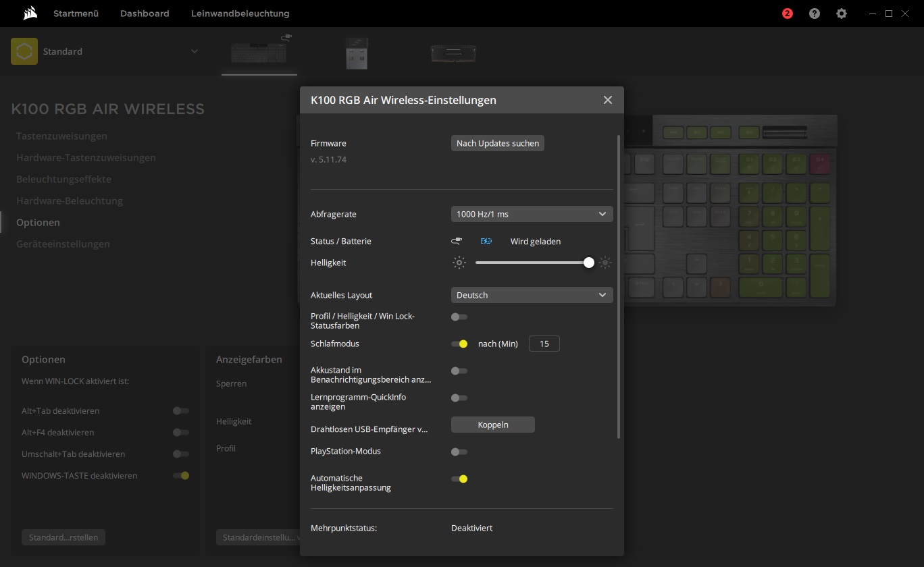924x567 pixels.
Task: Select Hardware-Tastenzuweisungen menu item
Action: click(x=86, y=157)
